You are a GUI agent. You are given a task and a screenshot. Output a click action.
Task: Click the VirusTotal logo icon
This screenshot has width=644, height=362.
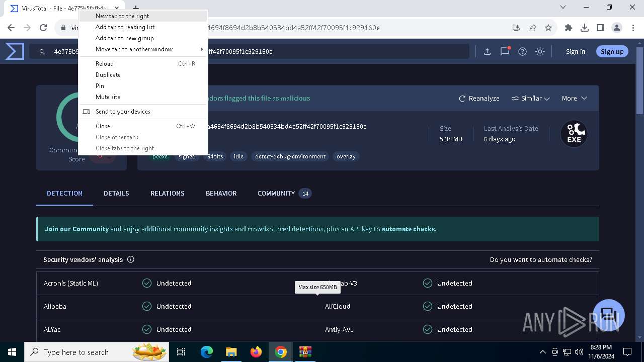(15, 51)
